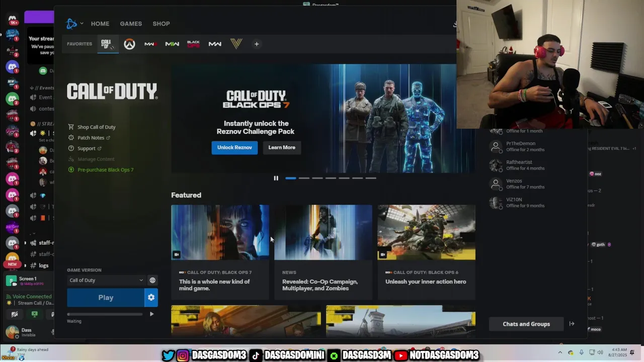
Task: Toggle Discord screen share button
Action: (34, 314)
